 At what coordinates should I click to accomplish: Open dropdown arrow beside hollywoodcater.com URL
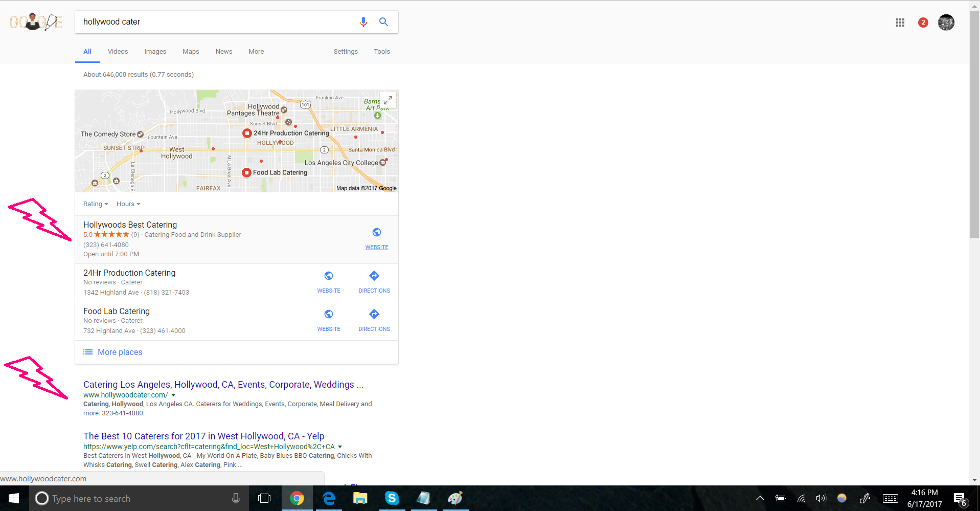click(173, 395)
